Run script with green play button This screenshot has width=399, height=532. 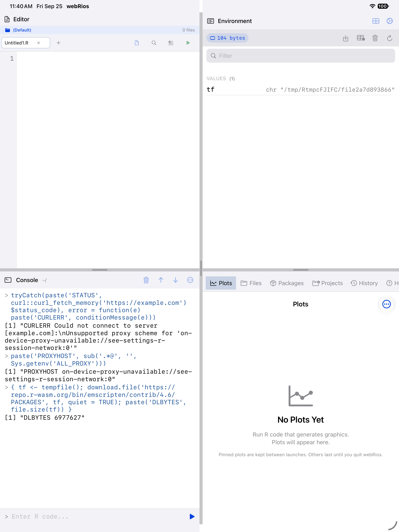click(188, 43)
